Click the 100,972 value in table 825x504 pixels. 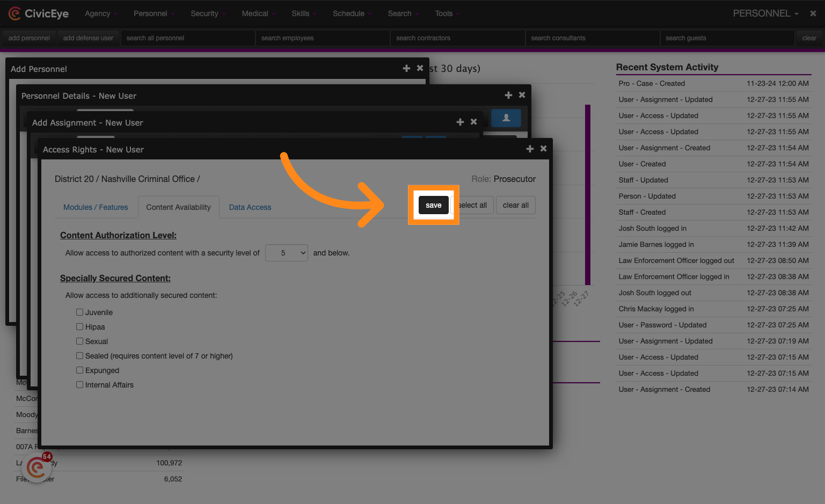point(169,463)
